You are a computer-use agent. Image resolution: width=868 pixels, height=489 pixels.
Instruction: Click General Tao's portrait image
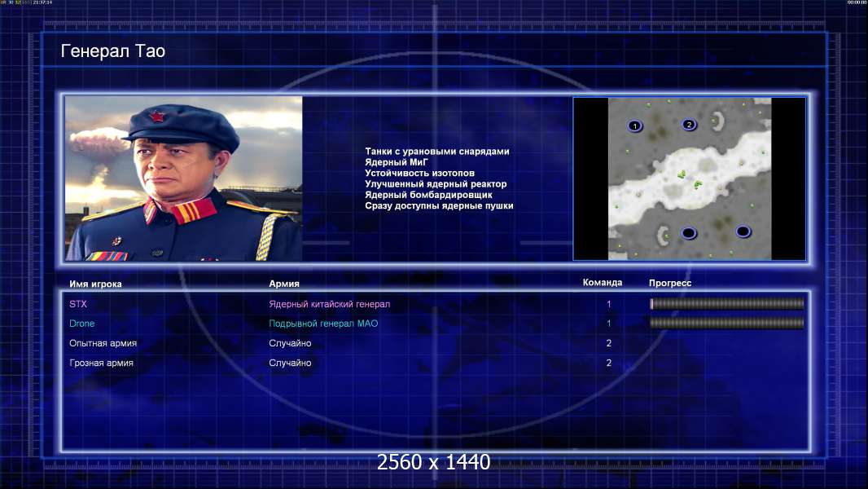pyautogui.click(x=184, y=178)
